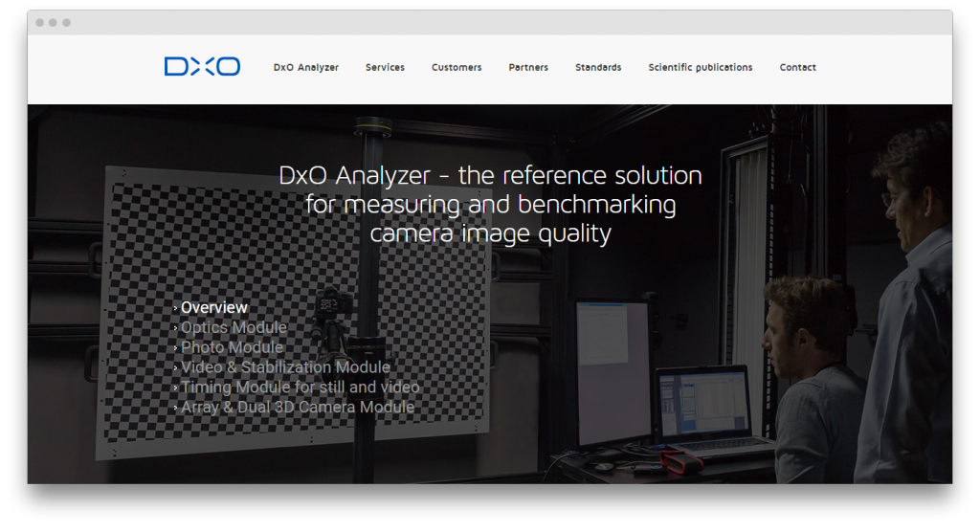Open Video & Stabilization Module
Viewport: 980px width, 532px height.
[x=285, y=367]
